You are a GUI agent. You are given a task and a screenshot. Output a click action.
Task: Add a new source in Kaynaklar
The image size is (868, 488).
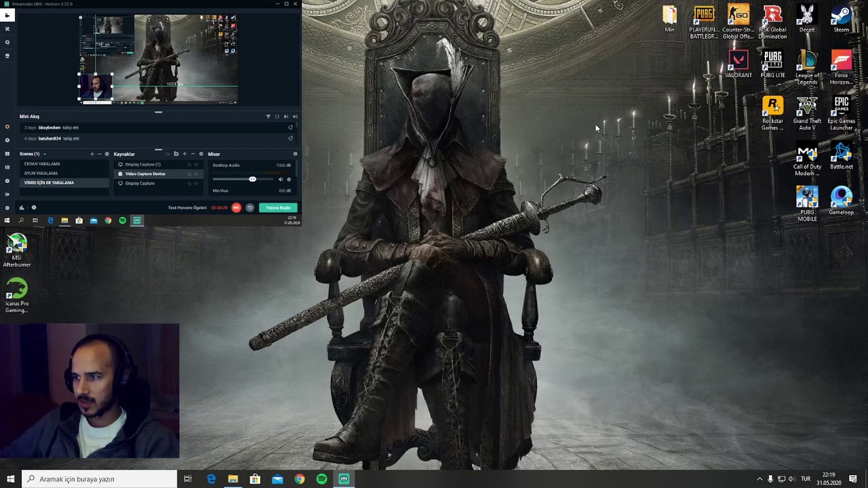tap(184, 154)
